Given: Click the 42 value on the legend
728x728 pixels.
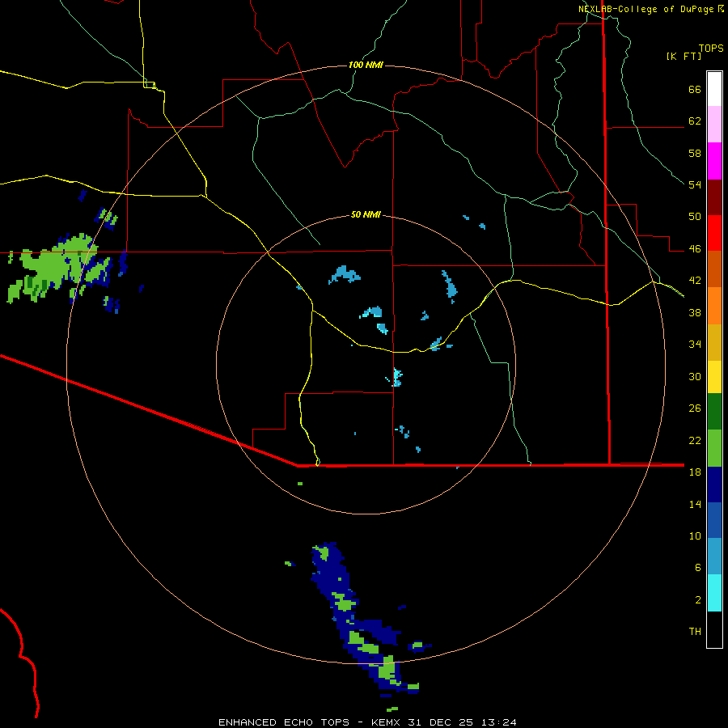Looking at the screenshot, I should click(x=695, y=281).
